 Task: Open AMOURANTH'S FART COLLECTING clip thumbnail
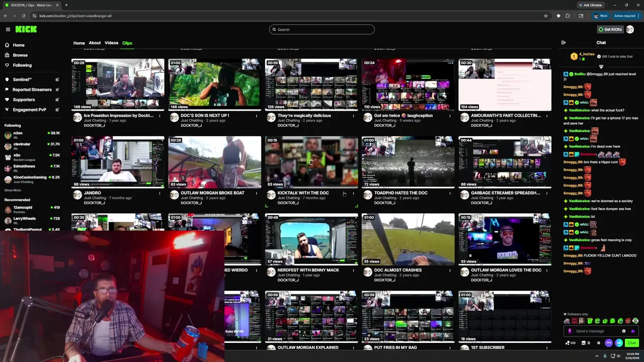pyautogui.click(x=505, y=84)
